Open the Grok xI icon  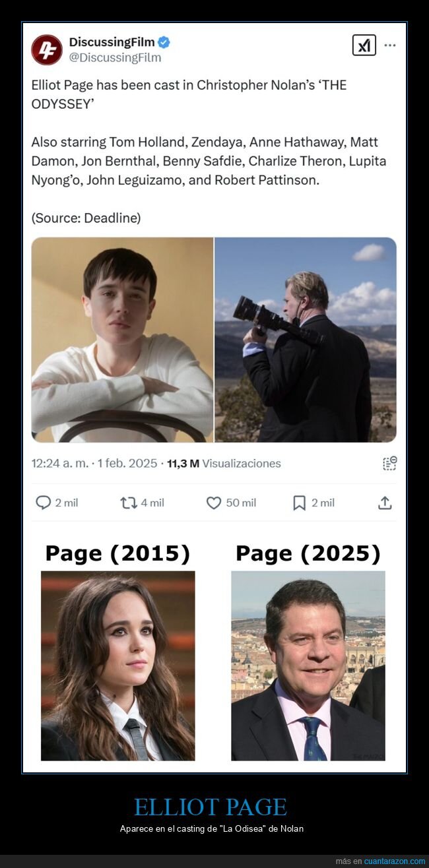coord(364,46)
